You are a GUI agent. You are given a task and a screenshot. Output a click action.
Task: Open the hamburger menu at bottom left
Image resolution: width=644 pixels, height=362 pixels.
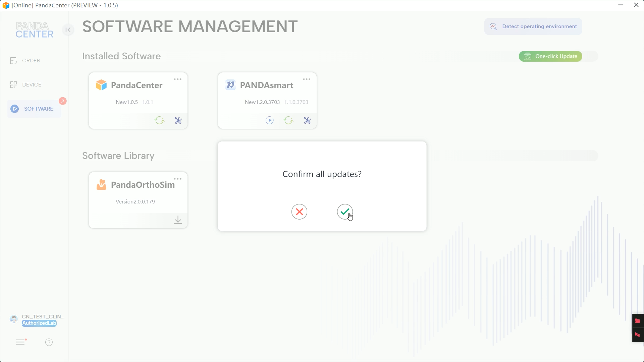tap(21, 342)
